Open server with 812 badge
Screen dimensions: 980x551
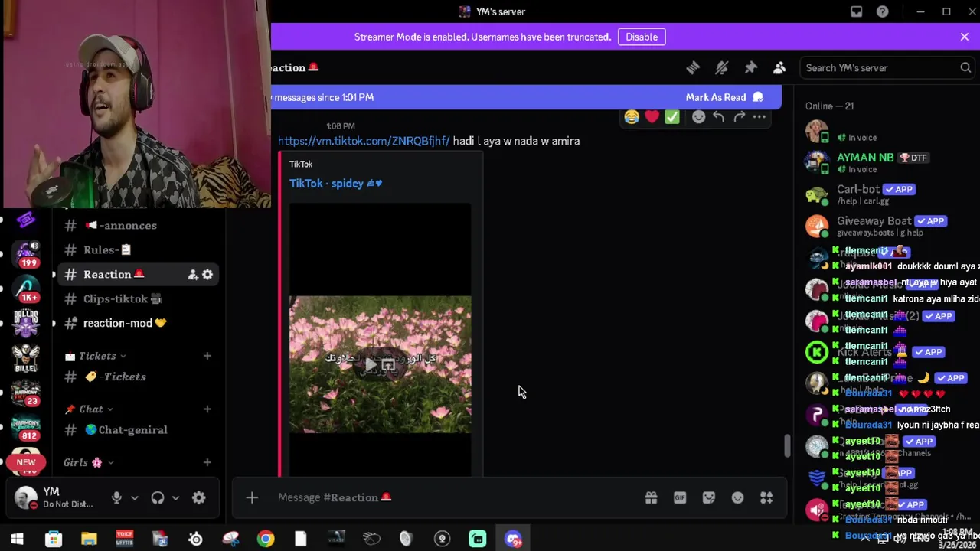tap(27, 427)
